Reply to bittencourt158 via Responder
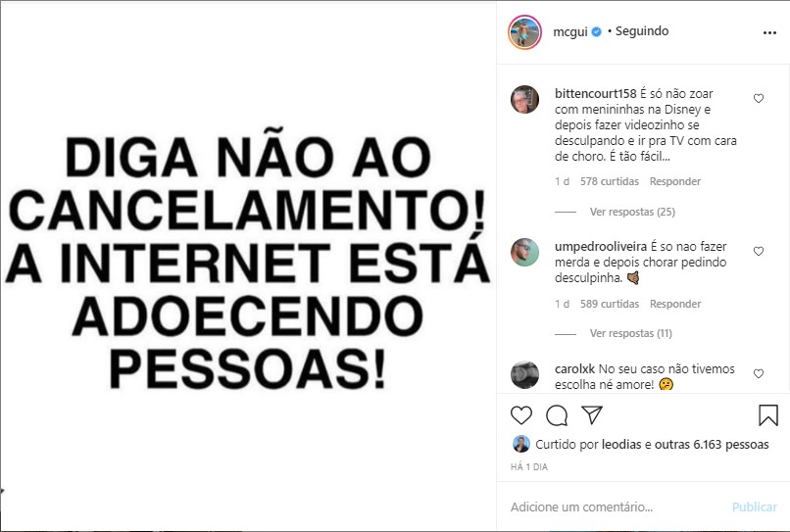 pyautogui.click(x=674, y=181)
